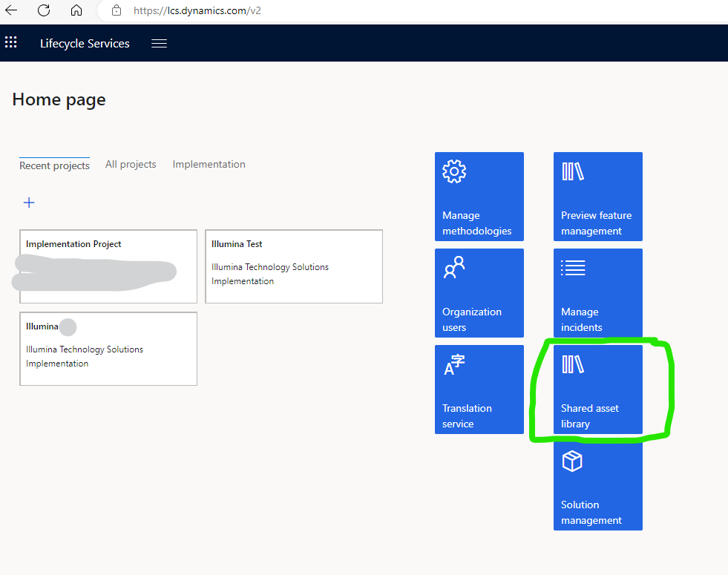Switch to the All projects tab
The height and width of the screenshot is (575, 728).
[131, 164]
